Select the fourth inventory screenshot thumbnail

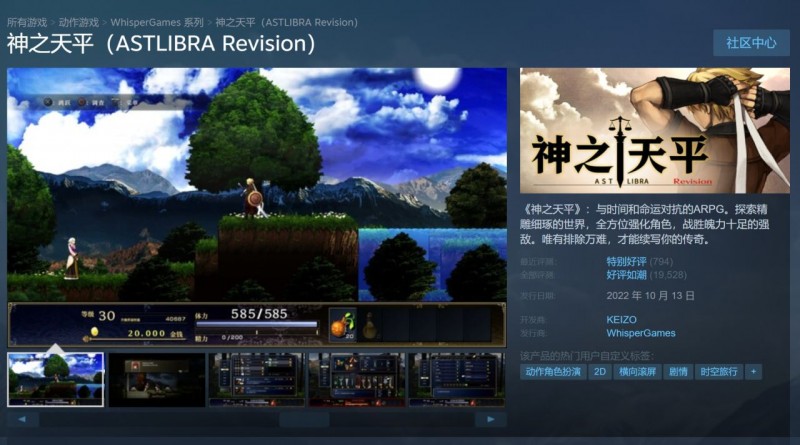click(x=357, y=380)
